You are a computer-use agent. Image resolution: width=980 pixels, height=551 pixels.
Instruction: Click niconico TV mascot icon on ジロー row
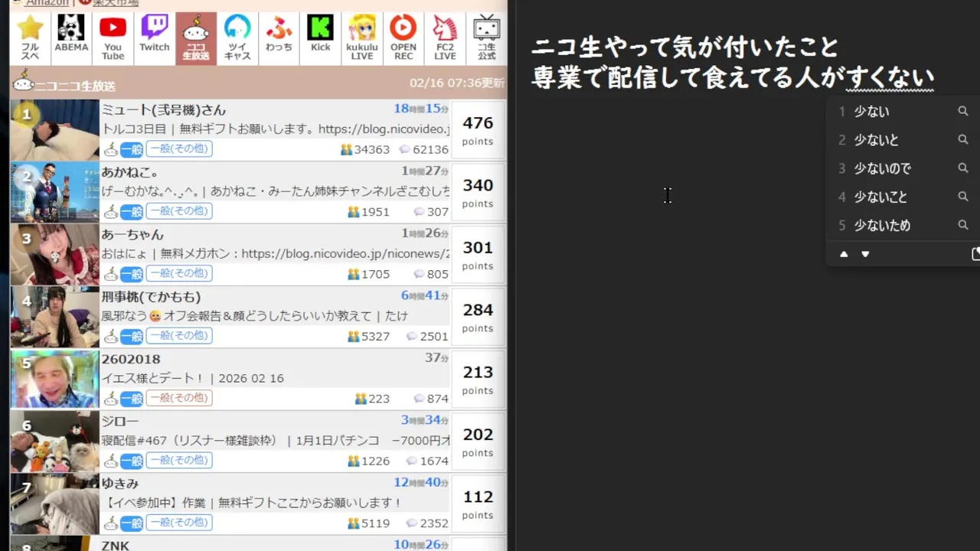110,461
